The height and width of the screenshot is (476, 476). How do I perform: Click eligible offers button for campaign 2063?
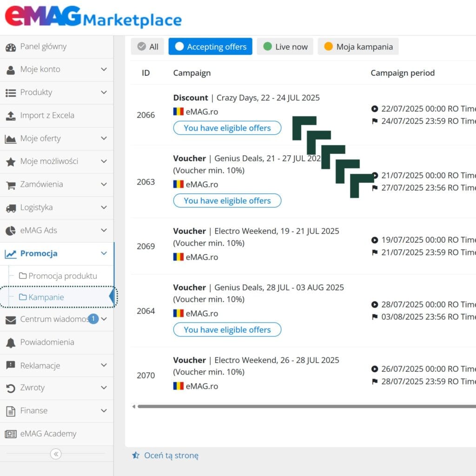click(227, 201)
